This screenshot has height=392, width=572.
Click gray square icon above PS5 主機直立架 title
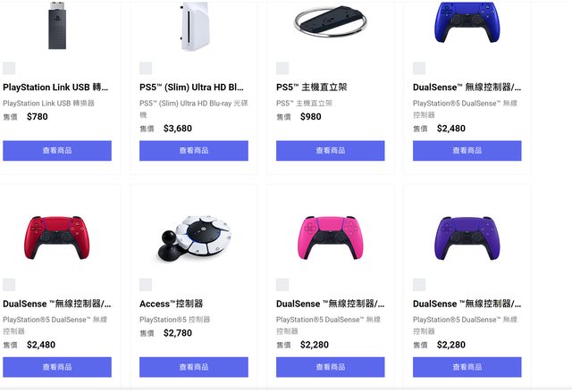[x=282, y=68]
